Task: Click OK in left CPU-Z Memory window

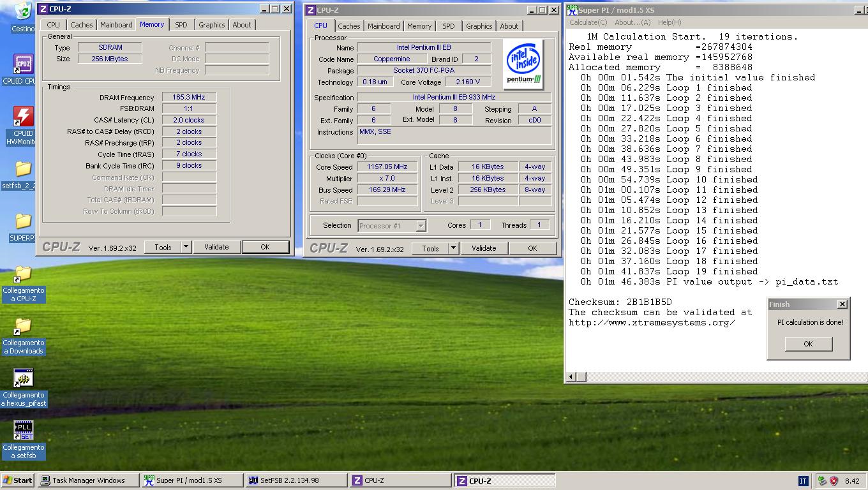Action: coord(265,247)
